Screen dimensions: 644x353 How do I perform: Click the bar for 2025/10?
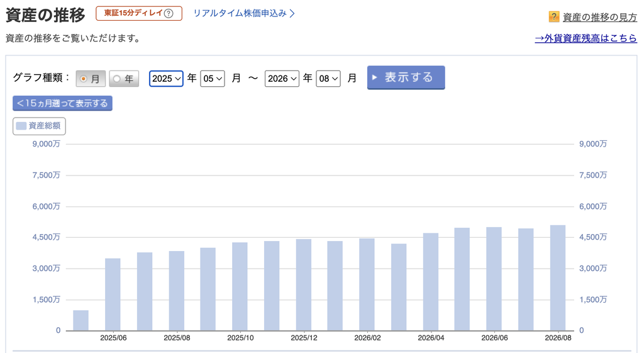[x=240, y=286]
